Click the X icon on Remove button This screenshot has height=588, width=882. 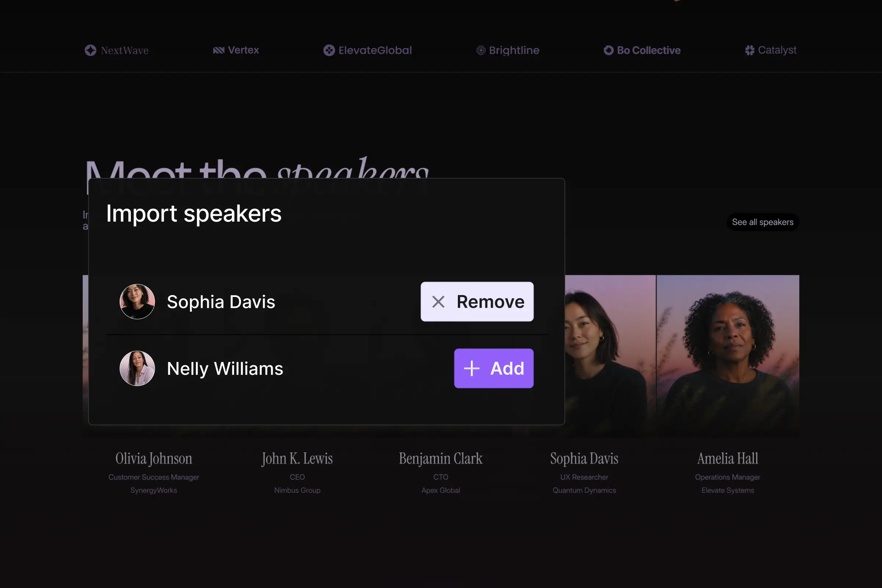click(438, 302)
